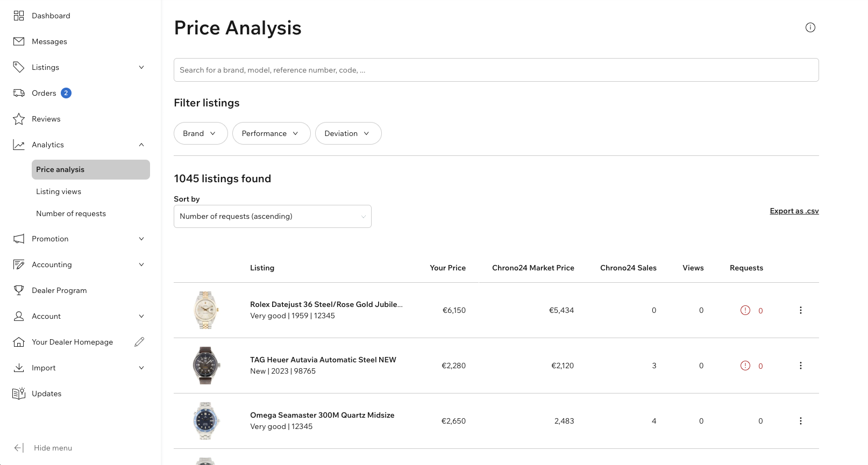Click Export as .csv link
The image size is (868, 465).
pos(794,211)
